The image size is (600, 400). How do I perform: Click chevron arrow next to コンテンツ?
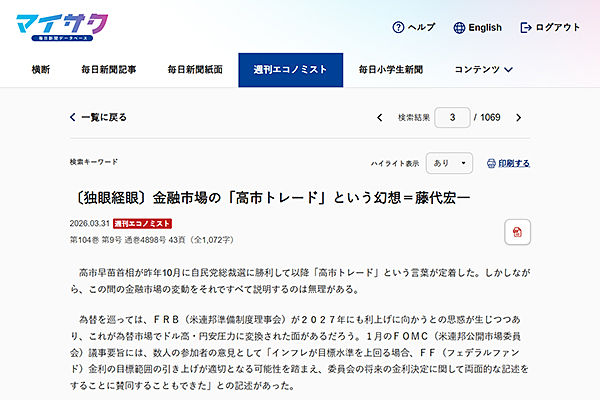coord(509,70)
